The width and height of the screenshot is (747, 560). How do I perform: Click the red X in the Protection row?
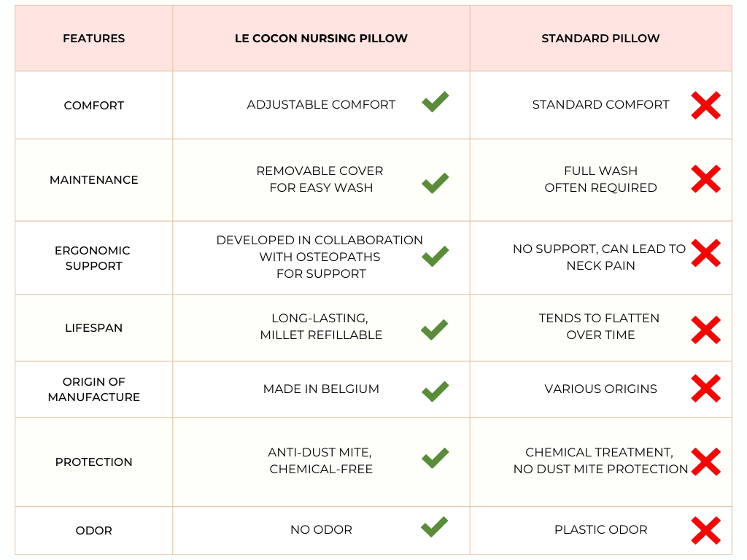click(x=705, y=462)
